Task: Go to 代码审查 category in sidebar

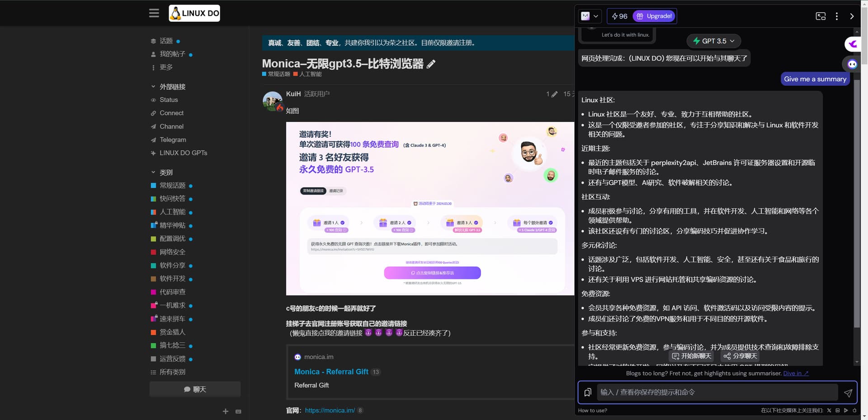Action: (x=172, y=292)
